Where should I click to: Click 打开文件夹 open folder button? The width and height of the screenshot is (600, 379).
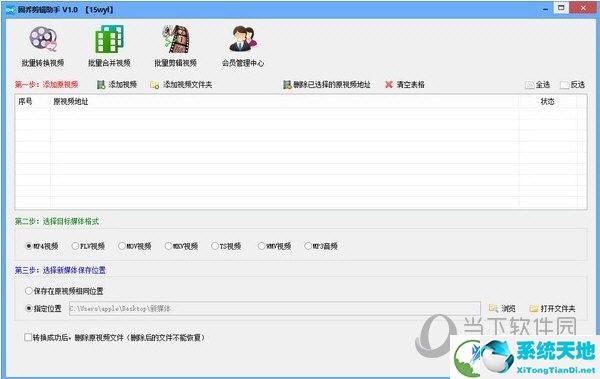(552, 308)
